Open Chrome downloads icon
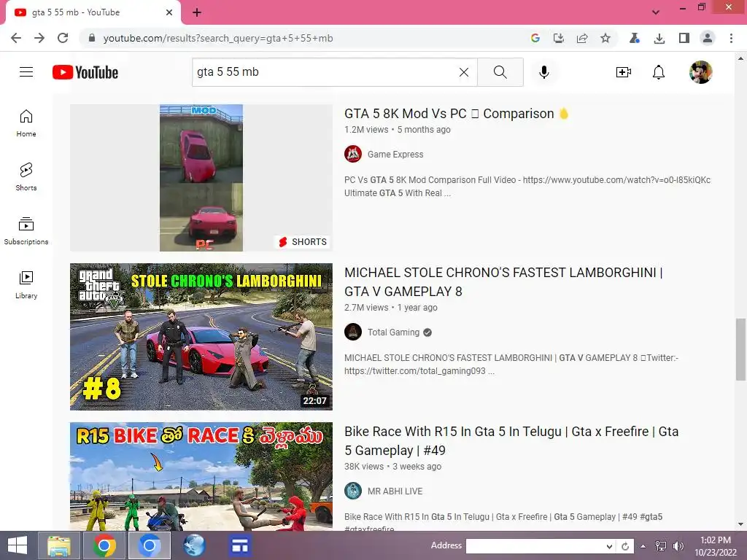Viewport: 747px width, 560px height. pos(659,38)
